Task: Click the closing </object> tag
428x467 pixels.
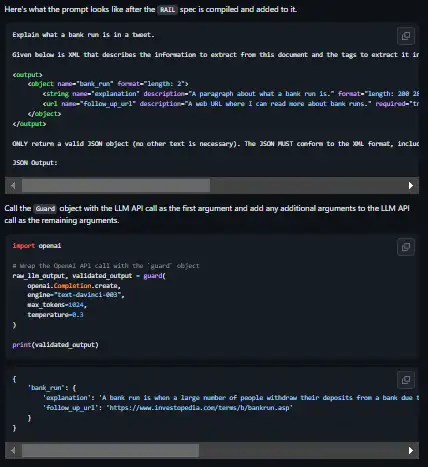Action: (x=44, y=114)
